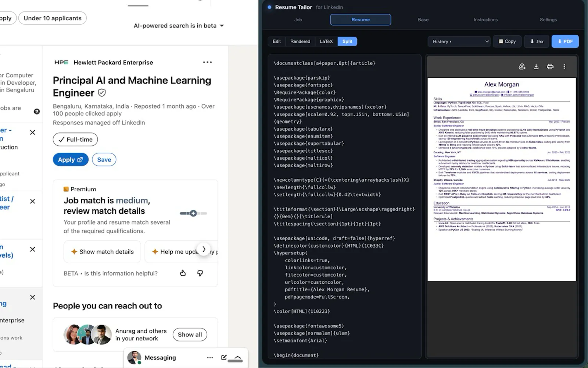Select the Split view mode

[x=347, y=42]
